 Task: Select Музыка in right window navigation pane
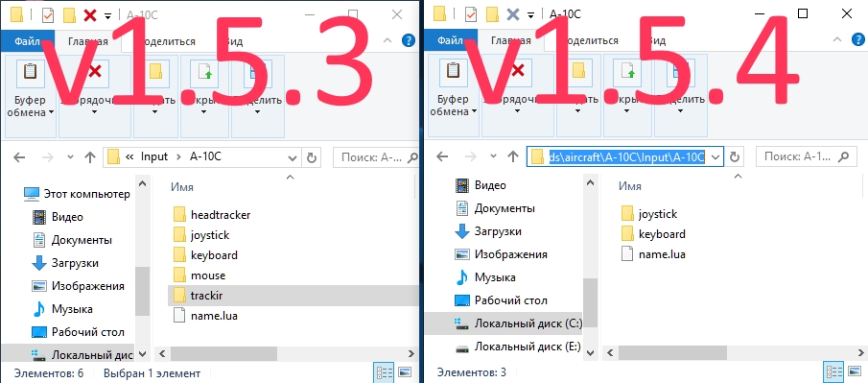point(485,276)
